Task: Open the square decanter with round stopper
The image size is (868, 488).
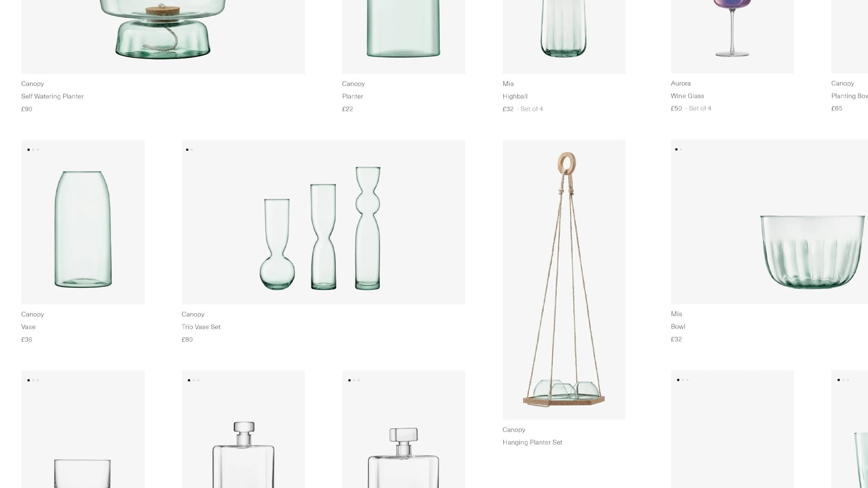Action: pos(243,429)
